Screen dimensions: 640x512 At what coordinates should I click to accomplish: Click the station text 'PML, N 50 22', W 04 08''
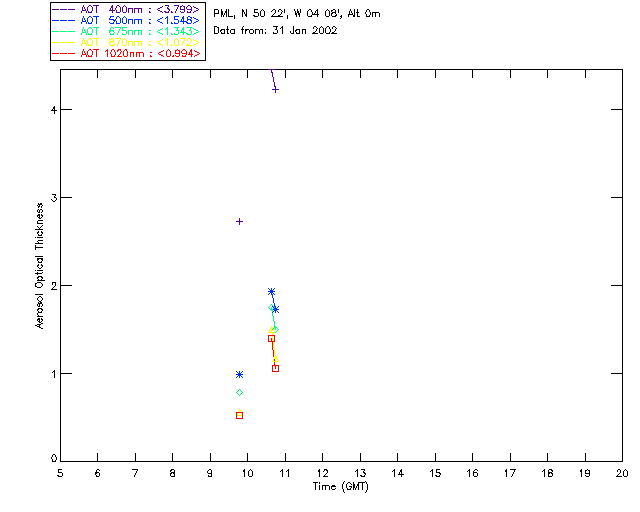pos(278,14)
